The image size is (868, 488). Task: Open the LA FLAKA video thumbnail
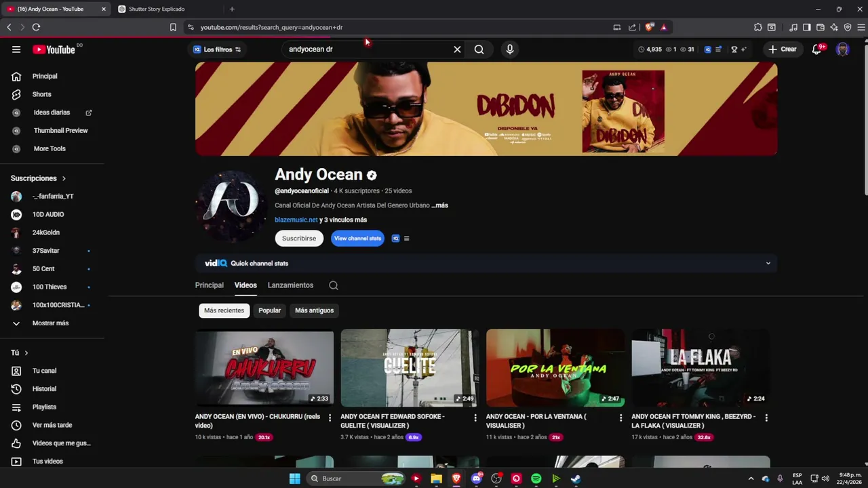(701, 368)
